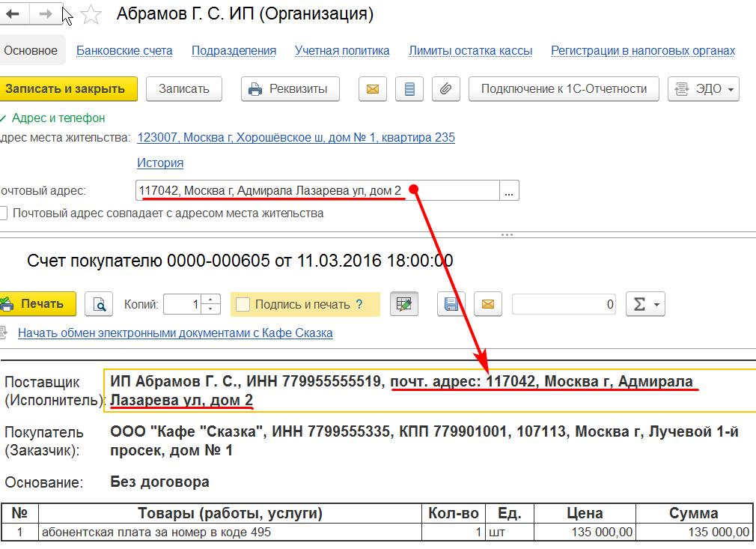Open Регистрации в налоговых органах tab
The width and height of the screenshot is (756, 549).
(643, 51)
